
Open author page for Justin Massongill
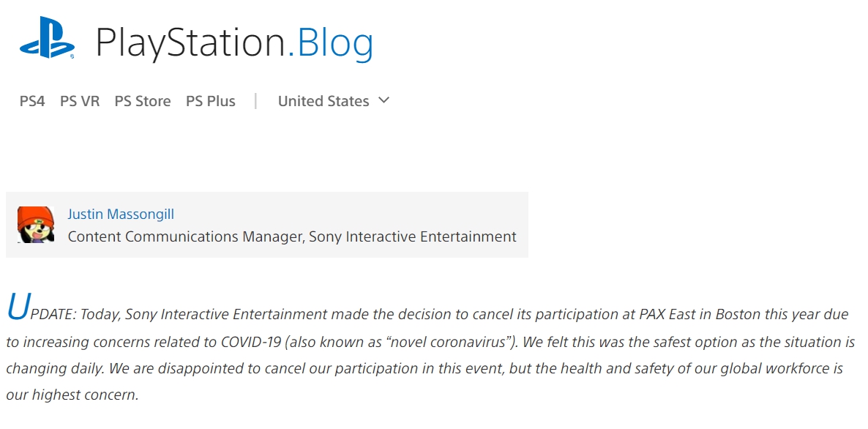[121, 214]
